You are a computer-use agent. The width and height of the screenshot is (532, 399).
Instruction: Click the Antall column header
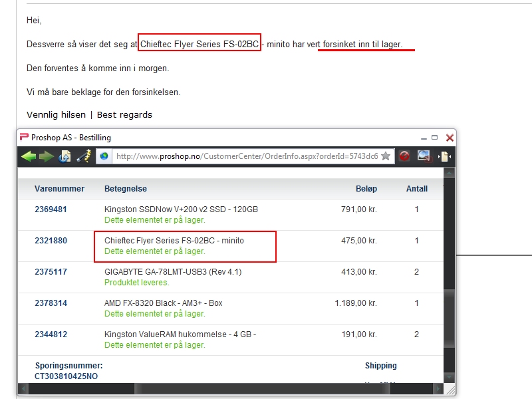(x=417, y=189)
